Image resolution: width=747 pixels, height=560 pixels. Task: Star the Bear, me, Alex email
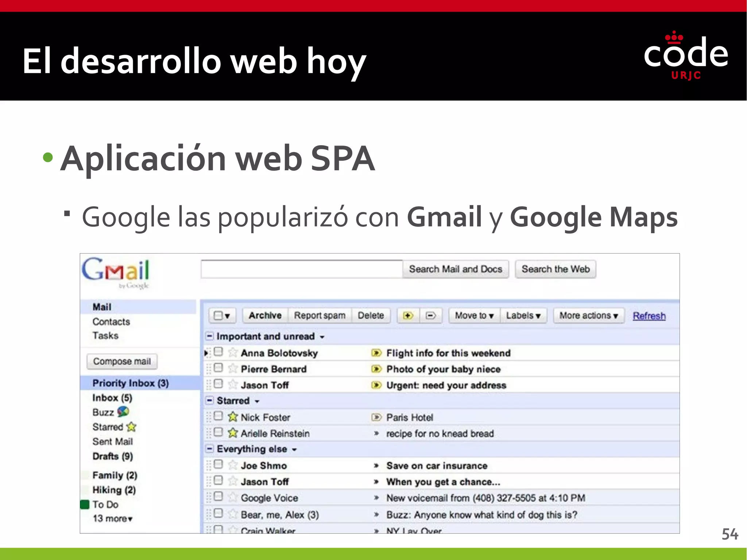click(233, 514)
